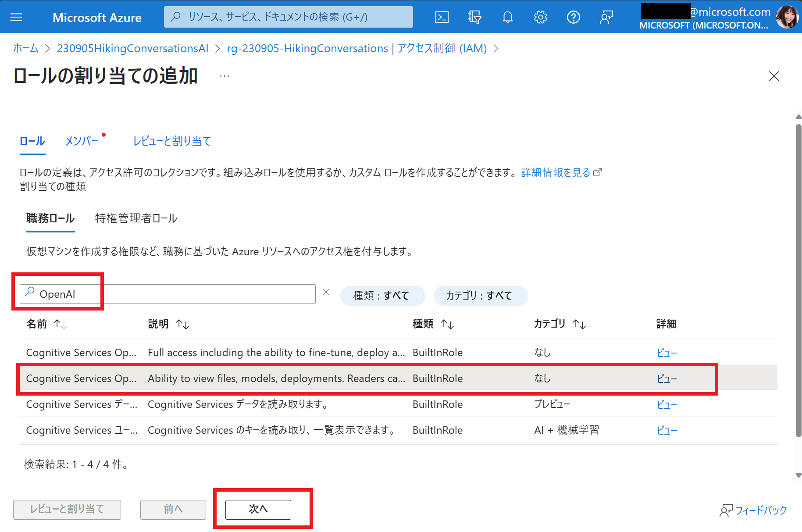Click the role search box containing OpenAI

[168, 294]
